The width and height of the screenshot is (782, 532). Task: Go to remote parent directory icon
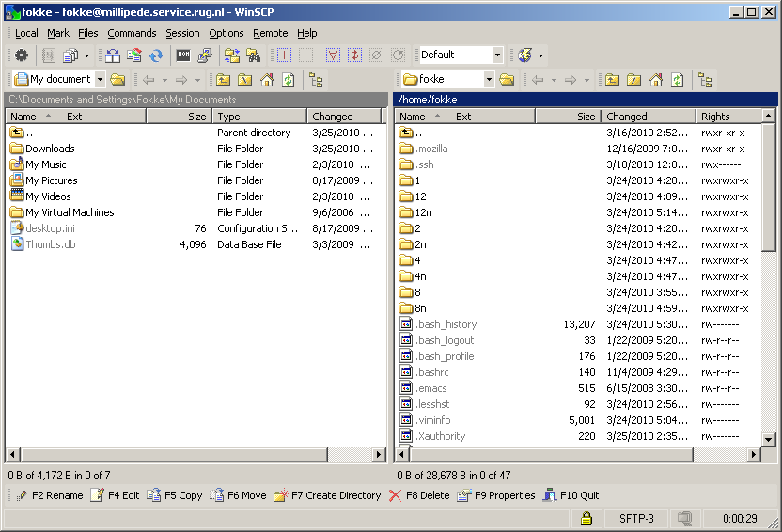(612, 79)
